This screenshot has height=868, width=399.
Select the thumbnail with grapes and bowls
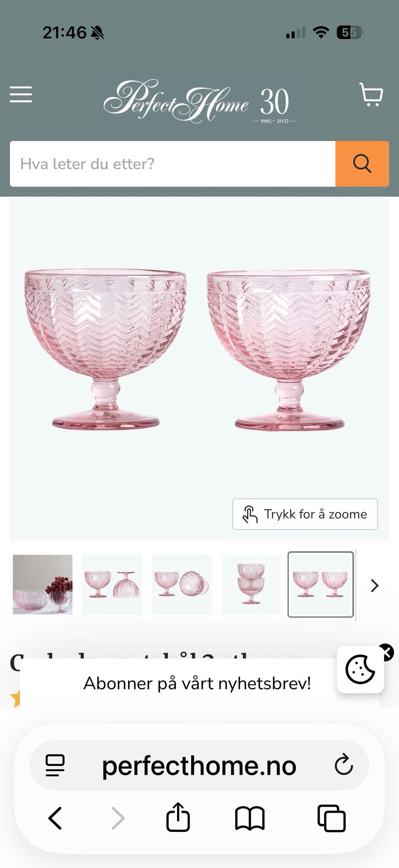[x=42, y=584]
